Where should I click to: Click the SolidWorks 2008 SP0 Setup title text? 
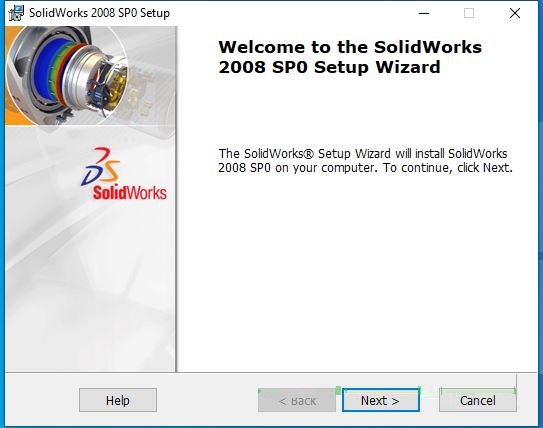pos(99,13)
